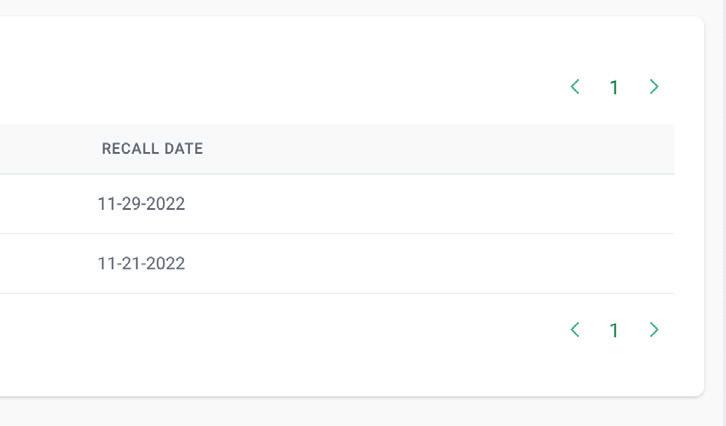
Task: Click the back chevron above the table header
Action: 575,87
